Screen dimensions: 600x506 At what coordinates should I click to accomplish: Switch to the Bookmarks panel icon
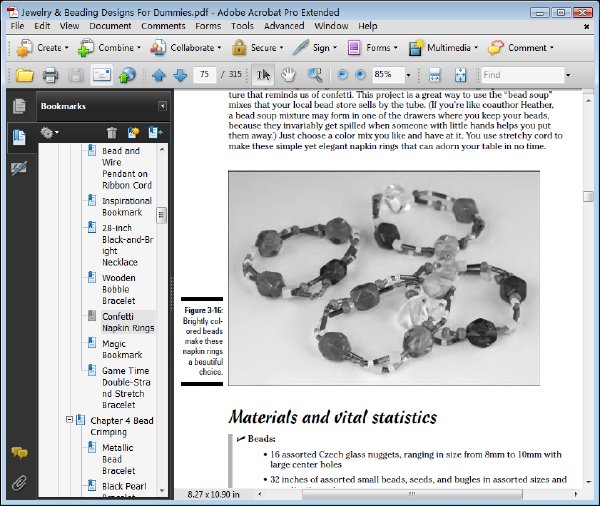pyautogui.click(x=19, y=137)
